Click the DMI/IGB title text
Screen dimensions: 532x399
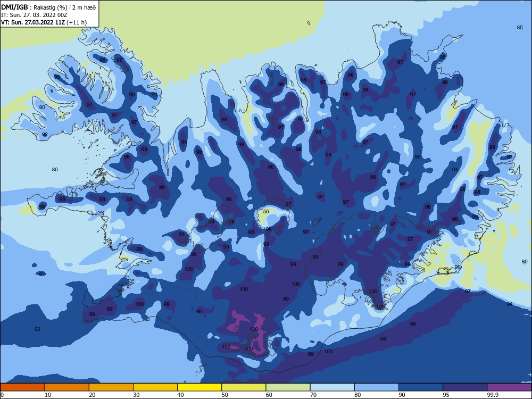click(x=14, y=7)
